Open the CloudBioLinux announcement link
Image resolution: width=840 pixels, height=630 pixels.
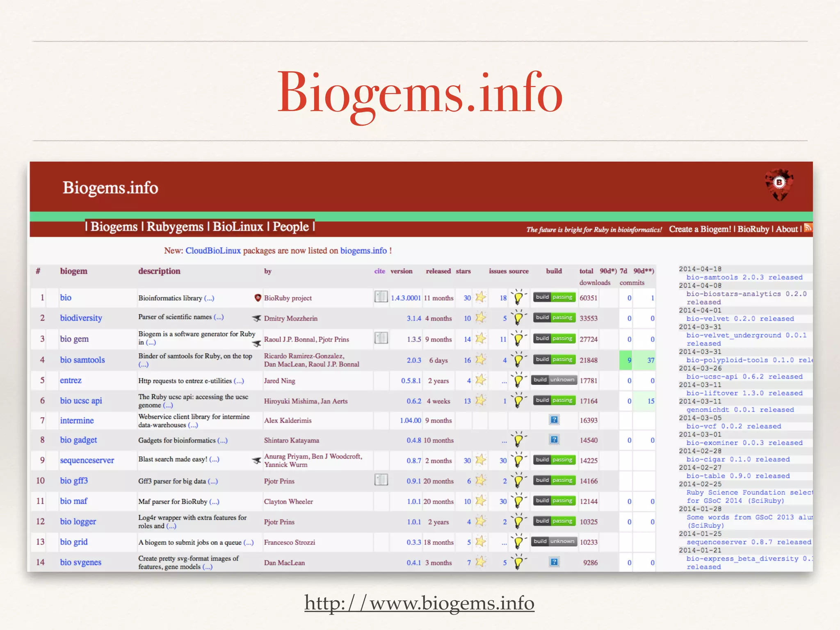pyautogui.click(x=213, y=251)
